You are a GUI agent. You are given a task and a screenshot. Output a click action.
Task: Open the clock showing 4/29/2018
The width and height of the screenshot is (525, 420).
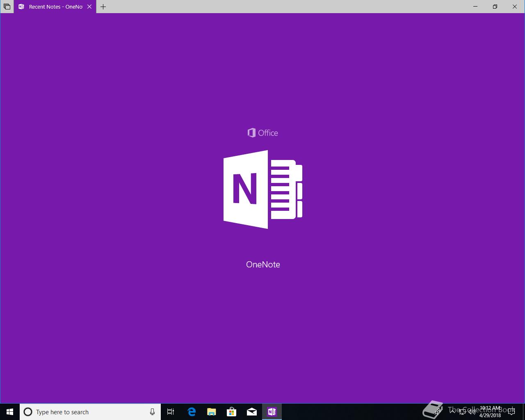490,412
